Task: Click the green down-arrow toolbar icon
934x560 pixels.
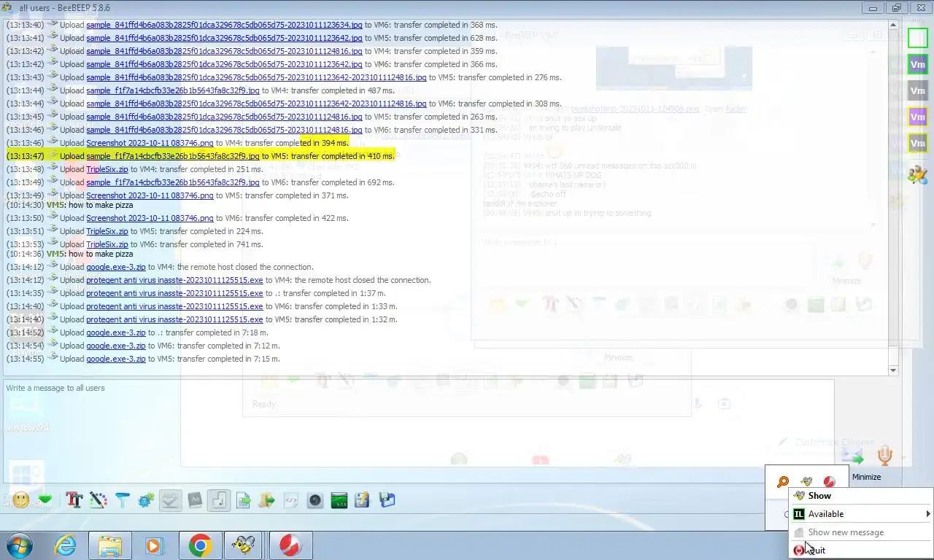Action: [x=45, y=500]
